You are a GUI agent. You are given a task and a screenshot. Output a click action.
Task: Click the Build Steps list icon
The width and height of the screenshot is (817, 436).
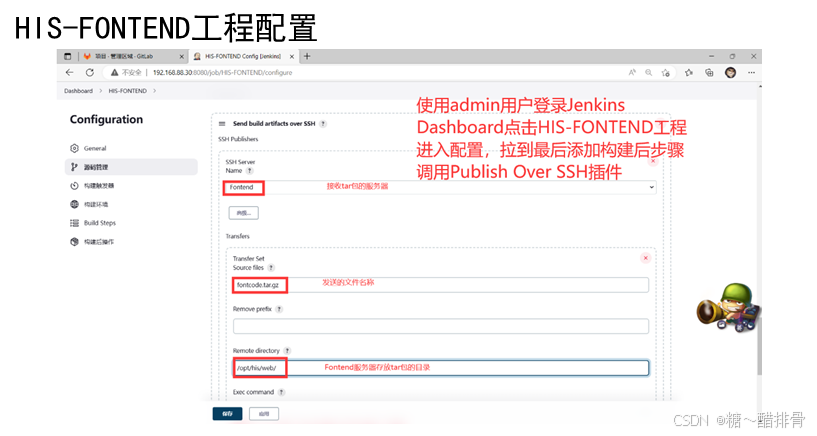75,223
